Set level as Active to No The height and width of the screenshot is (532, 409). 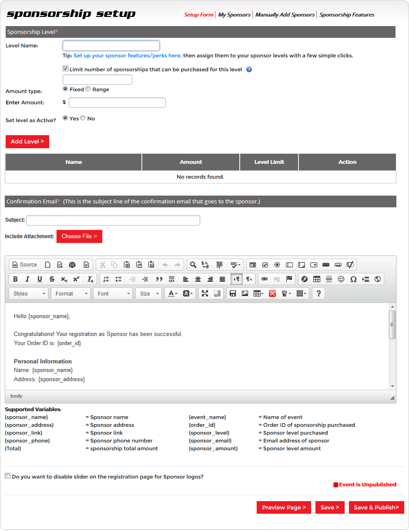coord(83,118)
